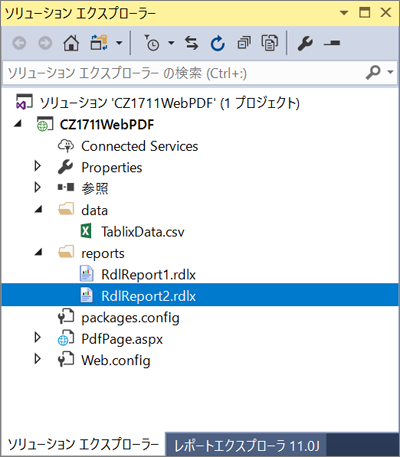Collapse the data folder
400x457 pixels.
(39, 209)
